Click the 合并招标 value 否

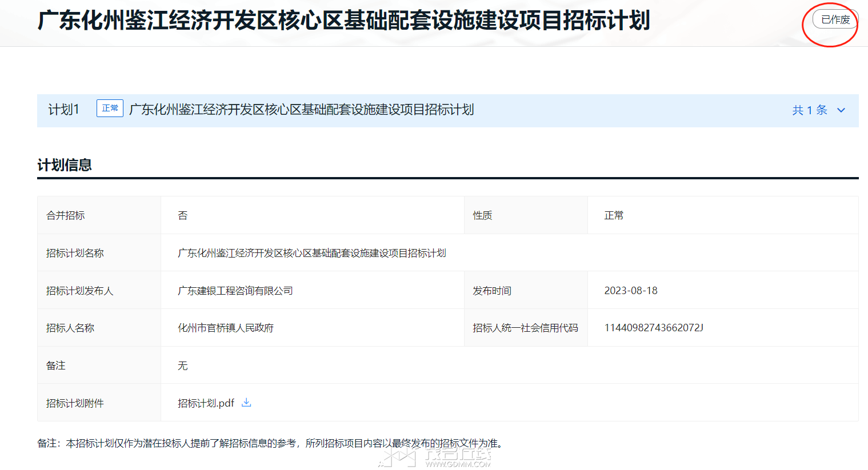click(x=183, y=215)
